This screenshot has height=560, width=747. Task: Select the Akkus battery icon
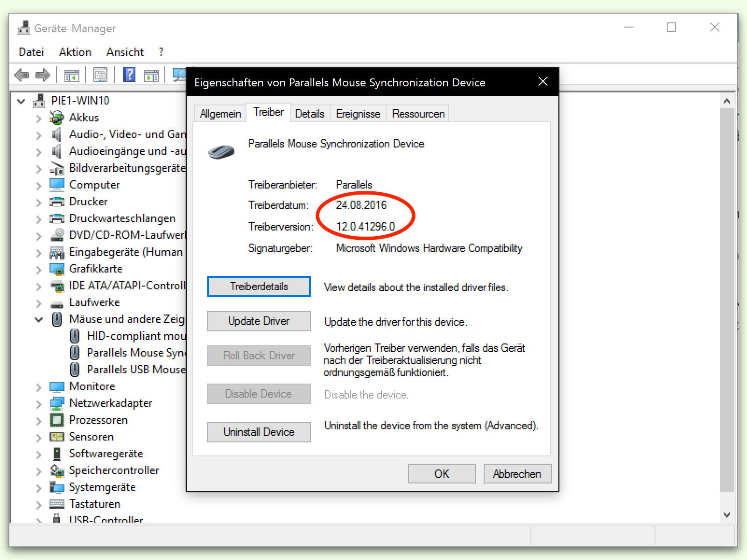57,118
